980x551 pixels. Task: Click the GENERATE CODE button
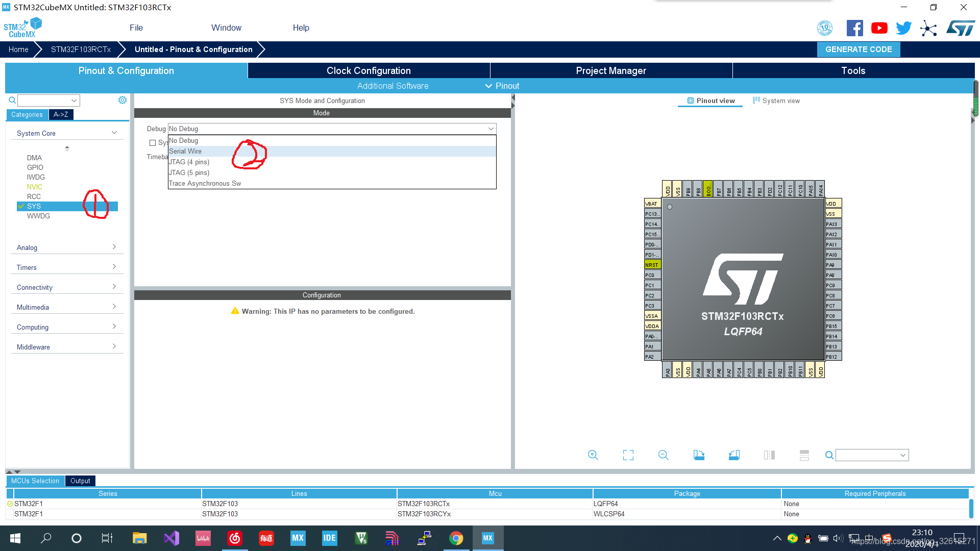point(859,49)
